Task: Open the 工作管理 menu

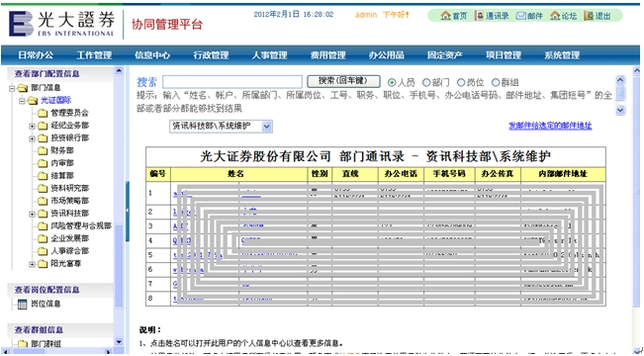Action: (x=94, y=55)
